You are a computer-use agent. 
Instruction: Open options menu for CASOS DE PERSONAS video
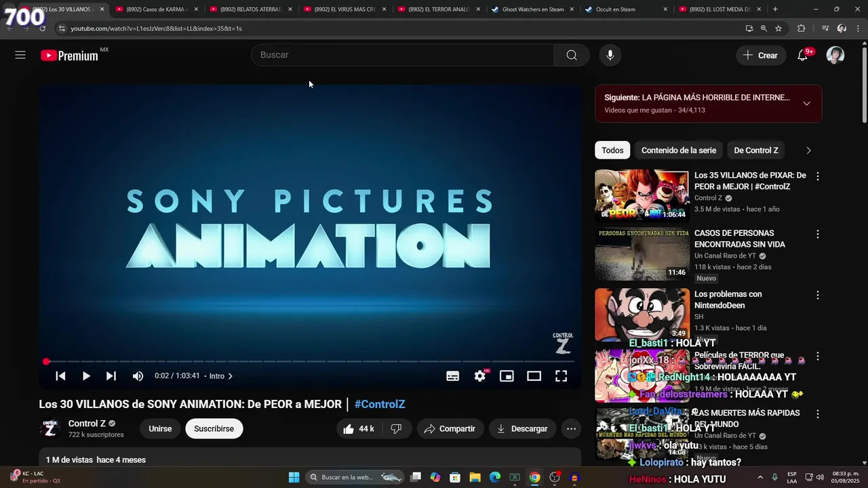818,235
